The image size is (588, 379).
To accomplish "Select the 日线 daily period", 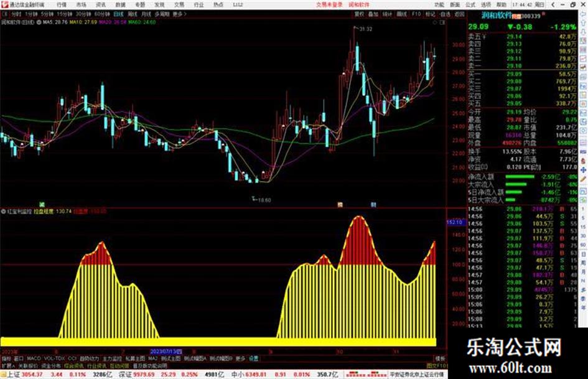I will [118, 14].
